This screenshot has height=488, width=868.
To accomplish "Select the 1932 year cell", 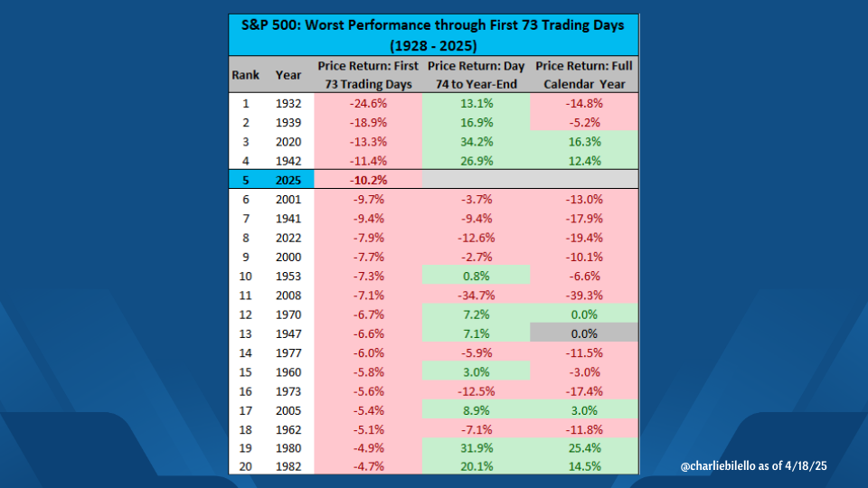I will (x=288, y=103).
